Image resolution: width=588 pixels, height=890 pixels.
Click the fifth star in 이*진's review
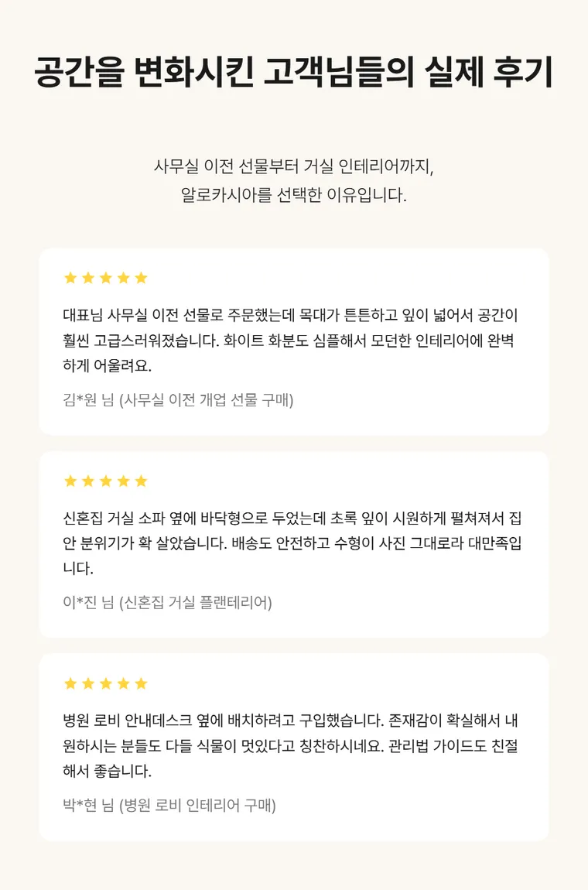(141, 481)
